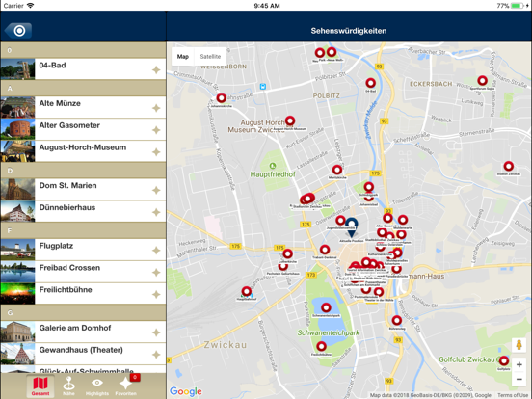Open the 04-Bad list entry
The image size is (532, 399).
pyautogui.click(x=83, y=68)
